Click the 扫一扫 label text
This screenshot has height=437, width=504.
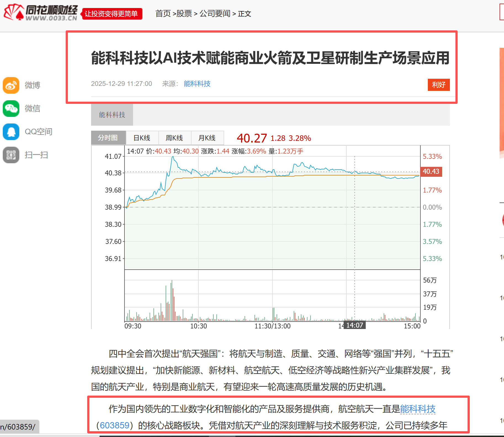pyautogui.click(x=36, y=155)
